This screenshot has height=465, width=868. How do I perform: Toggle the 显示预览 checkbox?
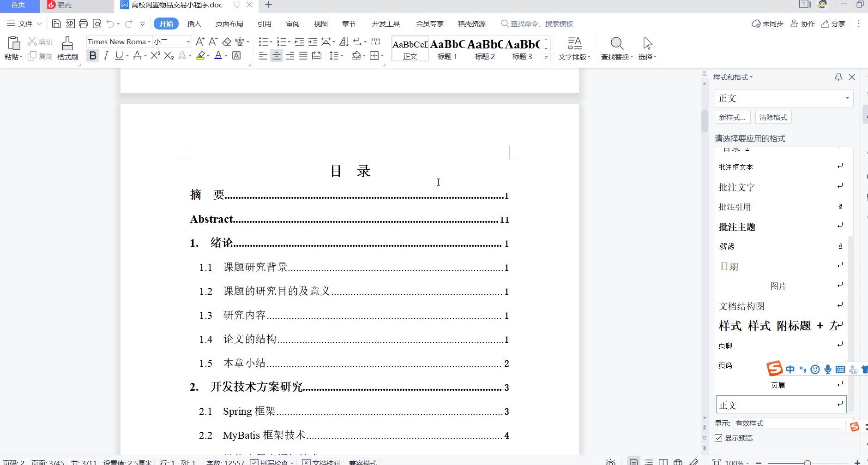(718, 438)
